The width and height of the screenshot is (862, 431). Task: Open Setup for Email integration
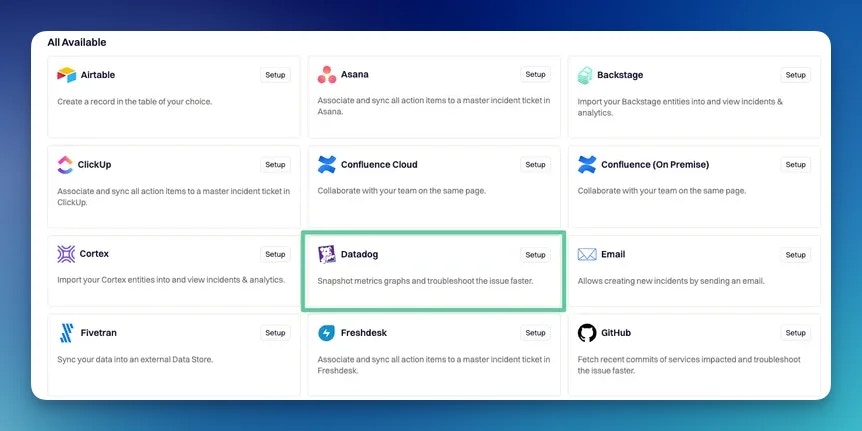tap(795, 255)
